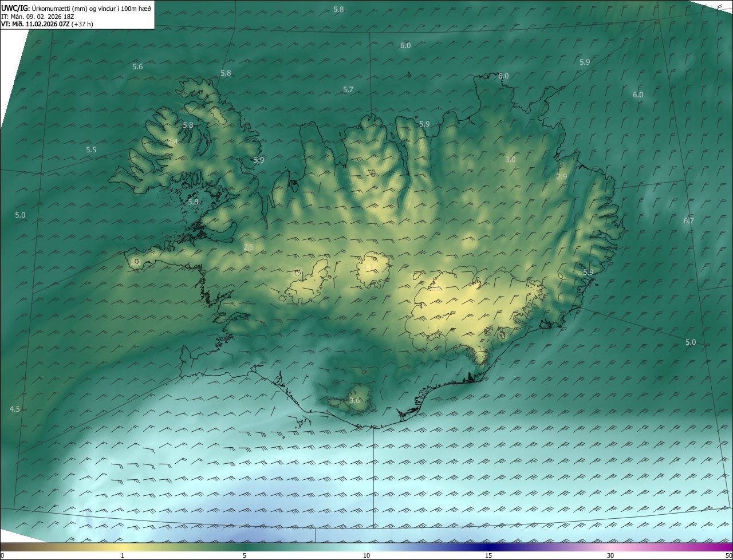Screen dimensions: 733x560
Task: Click the 3.6 value label on the southern glacier
Action: (354, 401)
